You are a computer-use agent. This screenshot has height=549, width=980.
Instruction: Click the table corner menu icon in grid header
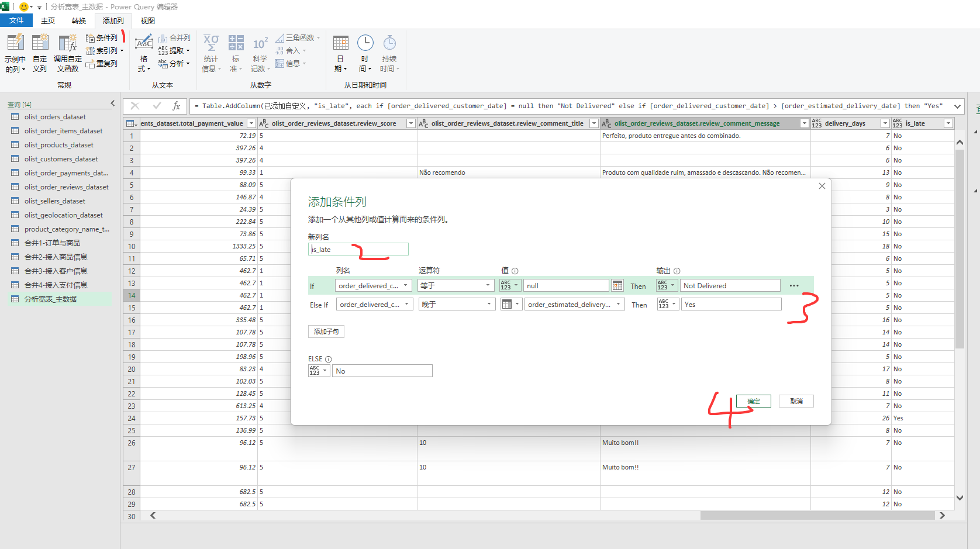tap(131, 123)
